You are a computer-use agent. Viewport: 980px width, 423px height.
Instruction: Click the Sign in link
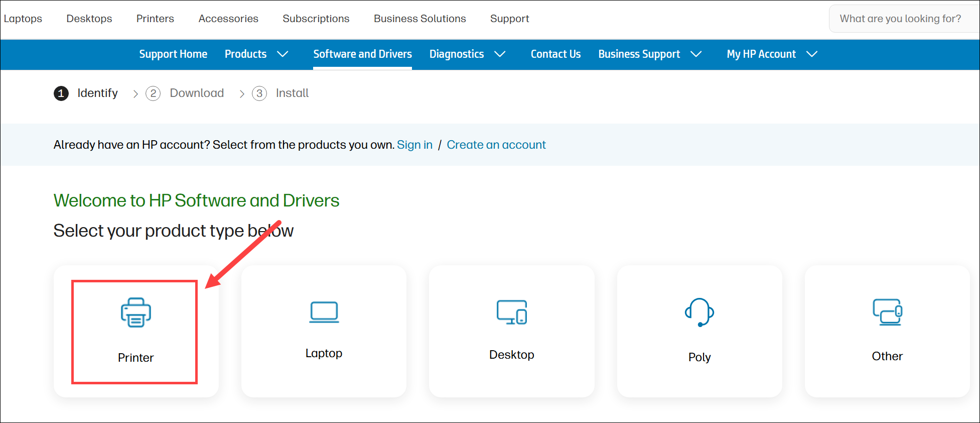(x=414, y=145)
